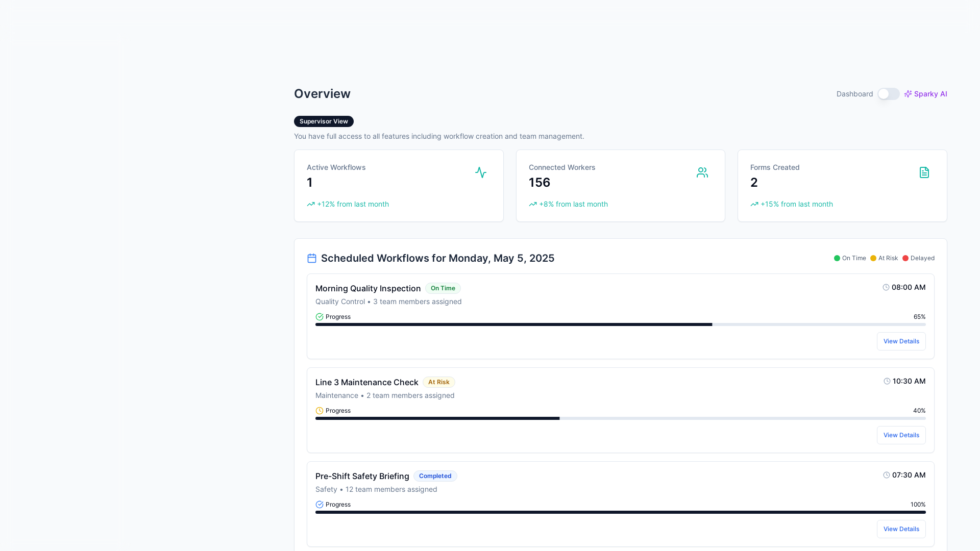Click the red Delayed legend dot

tap(905, 258)
